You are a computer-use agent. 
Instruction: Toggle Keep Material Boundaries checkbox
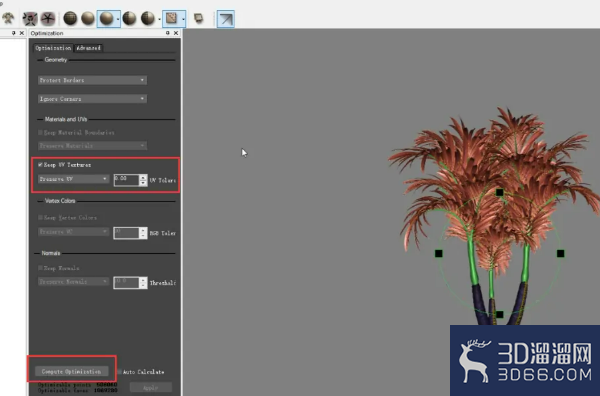click(40, 132)
